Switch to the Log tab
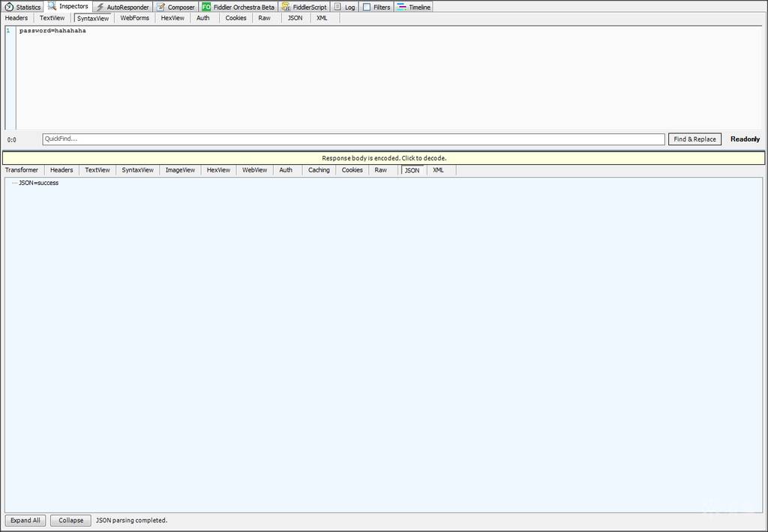768x532 pixels. click(345, 7)
